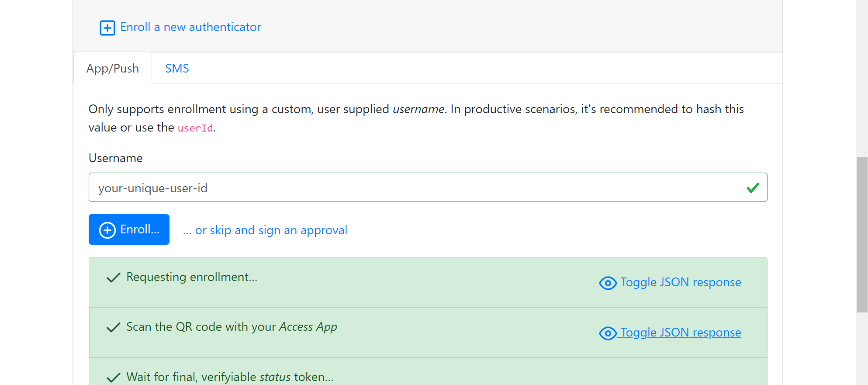Click the 'Requesting enrollment...' step text

[x=192, y=277]
